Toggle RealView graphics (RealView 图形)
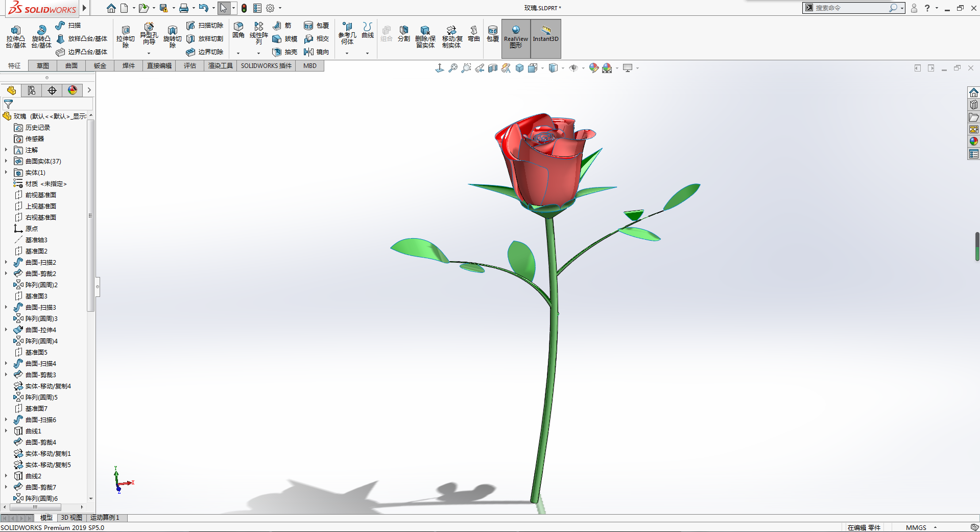The height and width of the screenshot is (532, 980). pos(516,38)
